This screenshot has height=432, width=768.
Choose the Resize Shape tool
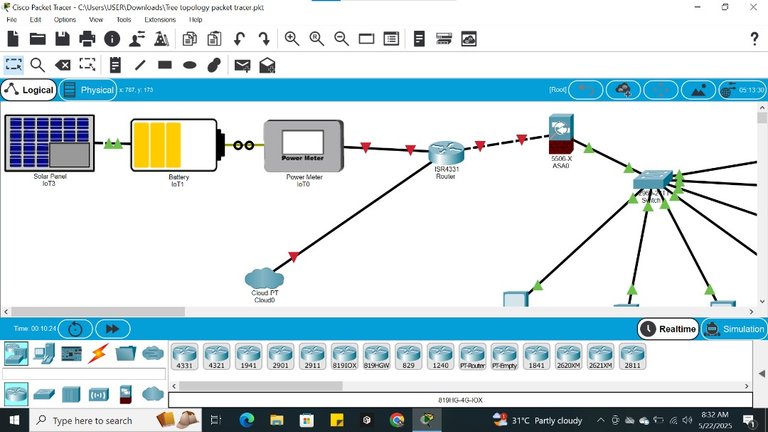87,65
